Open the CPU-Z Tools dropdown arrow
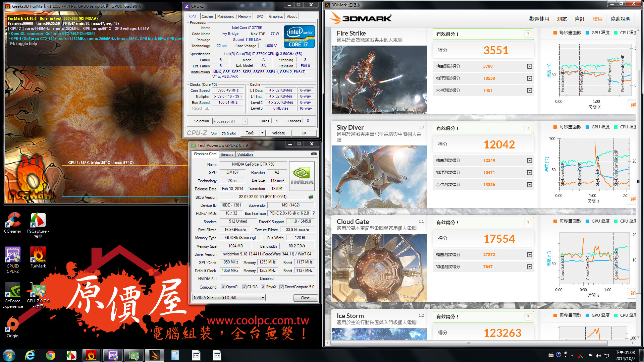This screenshot has width=644, height=362. click(262, 133)
